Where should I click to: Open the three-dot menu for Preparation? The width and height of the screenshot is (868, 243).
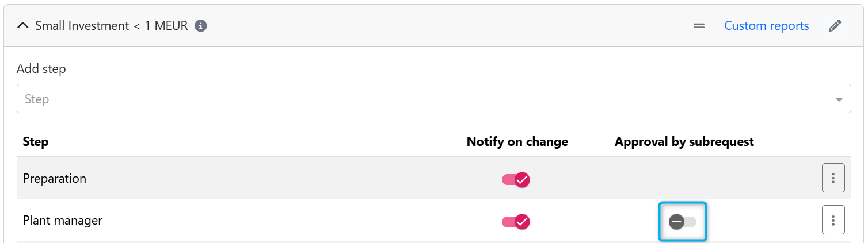833,178
